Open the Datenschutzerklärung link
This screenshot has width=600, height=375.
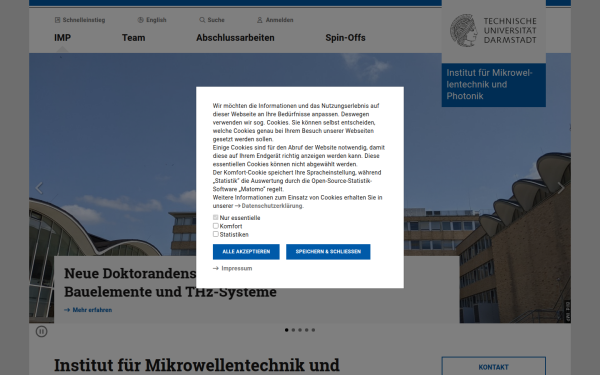click(x=269, y=206)
